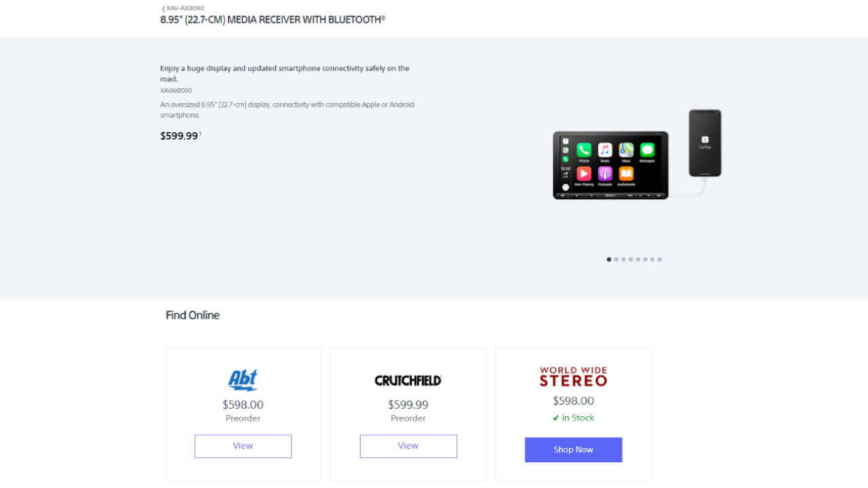The height and width of the screenshot is (488, 868).
Task: Select the fifth carousel dot
Action: click(638, 259)
